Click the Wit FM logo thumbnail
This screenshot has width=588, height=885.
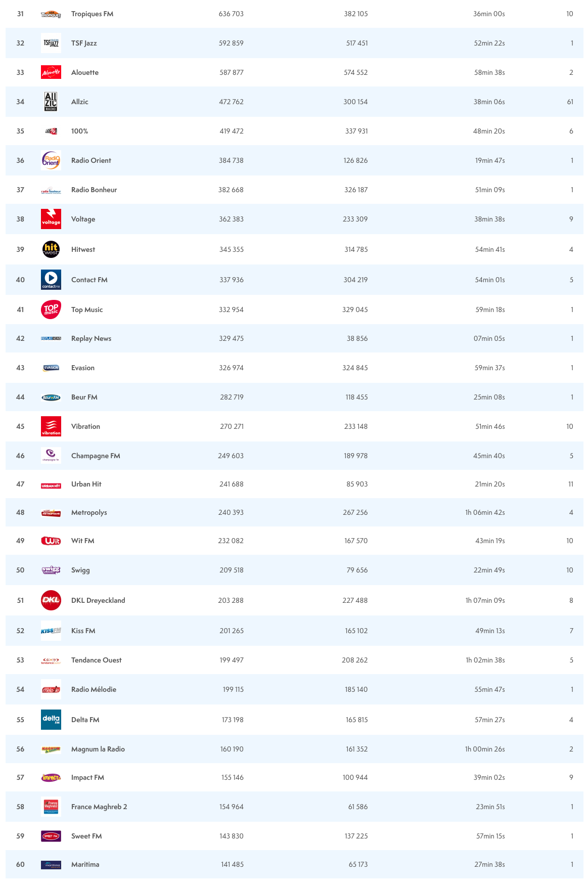tap(51, 541)
